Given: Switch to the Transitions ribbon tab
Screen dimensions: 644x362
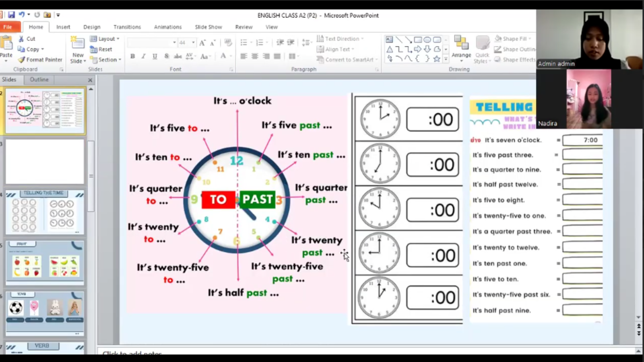Looking at the screenshot, I should click(x=127, y=27).
